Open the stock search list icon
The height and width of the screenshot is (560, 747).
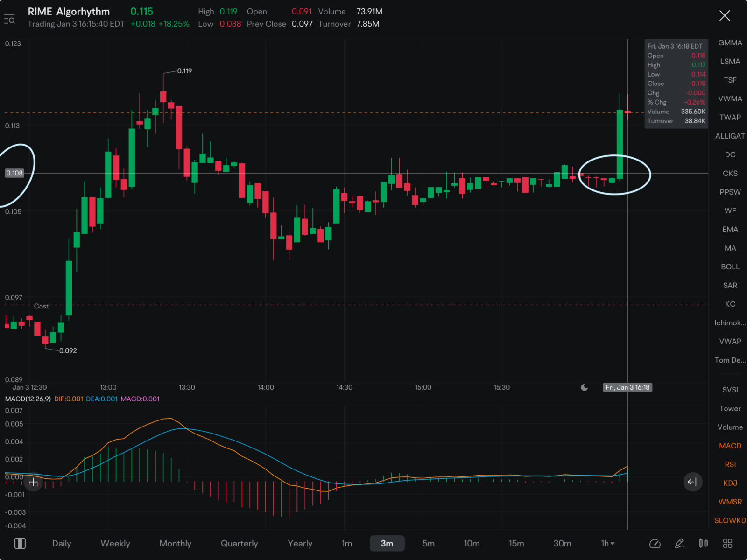pos(9,20)
